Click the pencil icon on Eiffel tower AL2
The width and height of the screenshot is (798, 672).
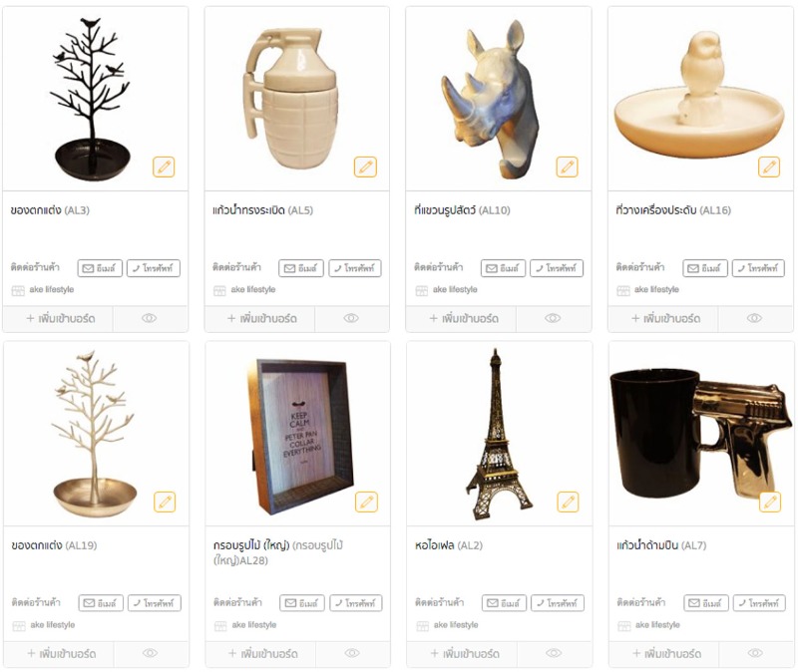[568, 503]
